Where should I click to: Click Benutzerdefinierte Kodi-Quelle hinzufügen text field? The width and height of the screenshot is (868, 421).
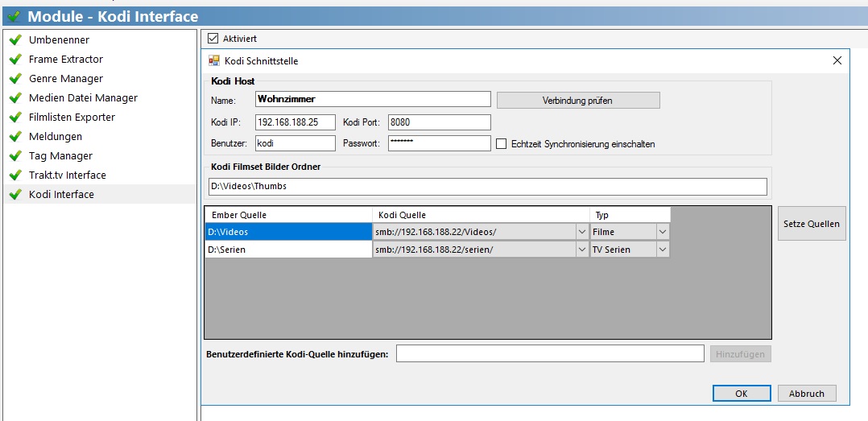[x=550, y=354]
